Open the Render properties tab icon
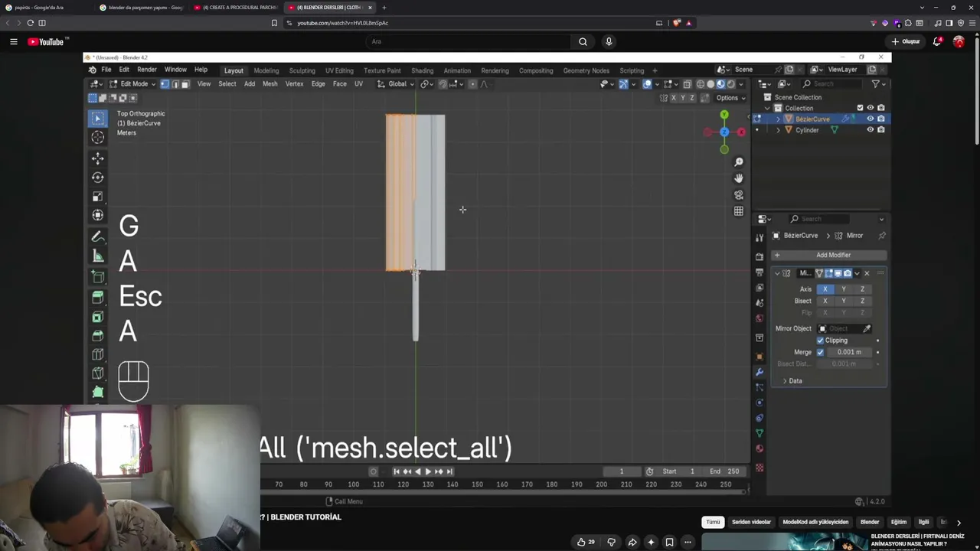Viewport: 980px width, 551px height. point(759,256)
